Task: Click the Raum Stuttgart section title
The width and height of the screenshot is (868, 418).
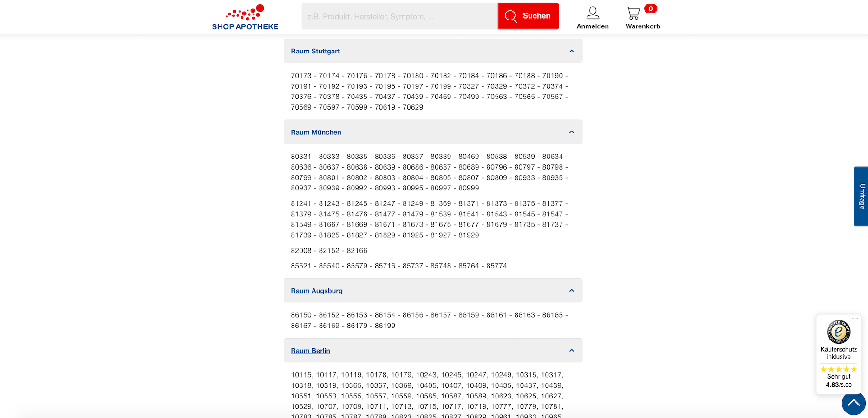Action: click(315, 51)
